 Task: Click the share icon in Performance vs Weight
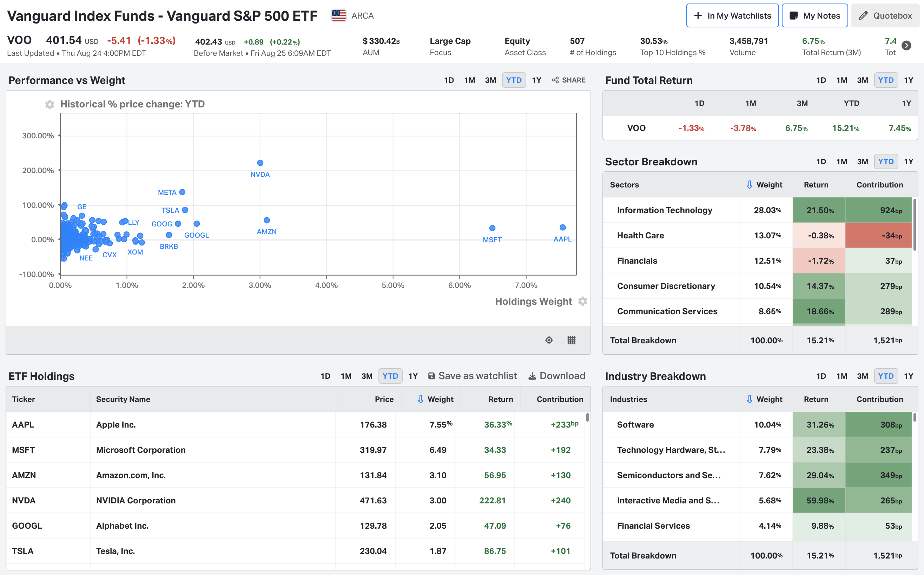[555, 80]
